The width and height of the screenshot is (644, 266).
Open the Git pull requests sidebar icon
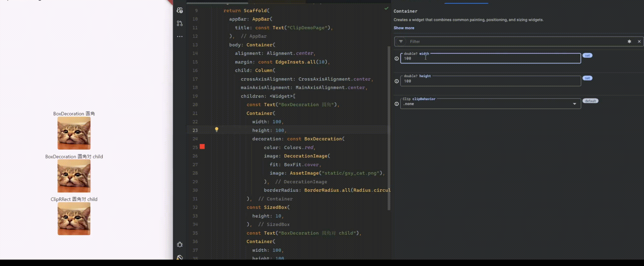point(180,24)
